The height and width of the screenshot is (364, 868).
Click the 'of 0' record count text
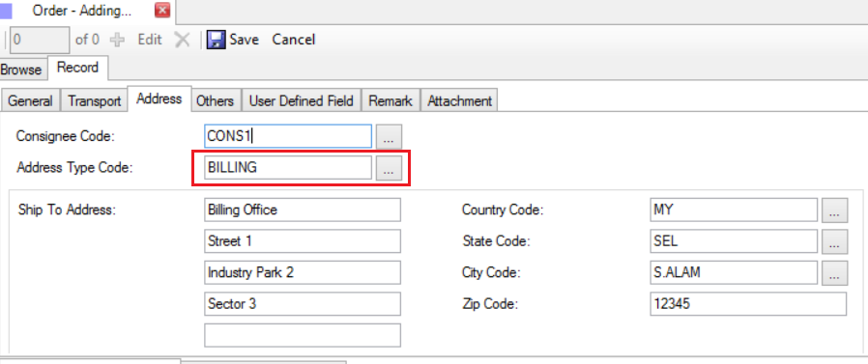tap(87, 40)
